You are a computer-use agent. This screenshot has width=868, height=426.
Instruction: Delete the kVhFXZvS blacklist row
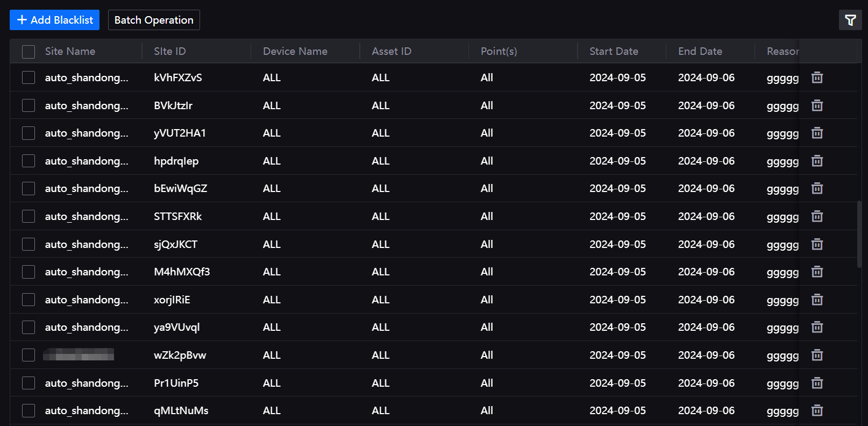click(817, 77)
